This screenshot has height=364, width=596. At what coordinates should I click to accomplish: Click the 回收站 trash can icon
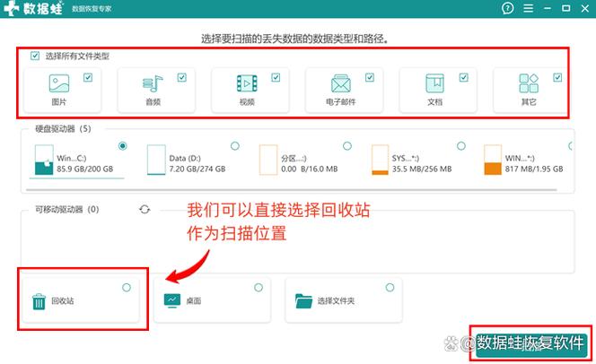39,302
